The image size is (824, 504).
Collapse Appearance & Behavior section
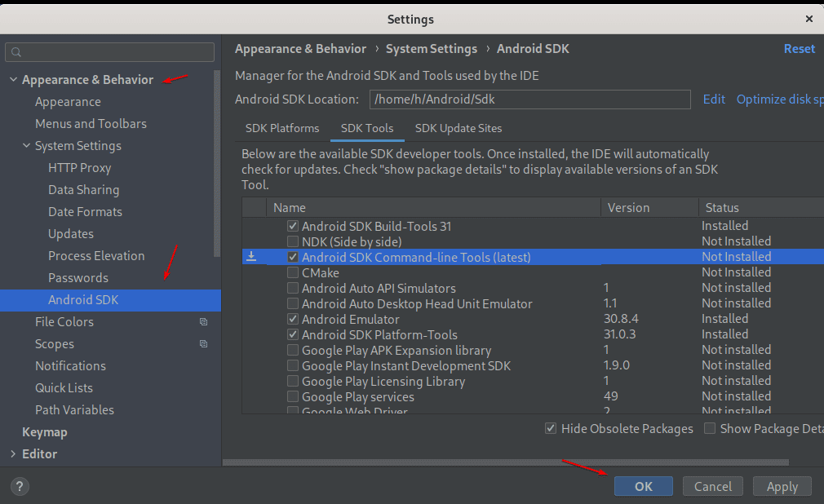(13, 79)
